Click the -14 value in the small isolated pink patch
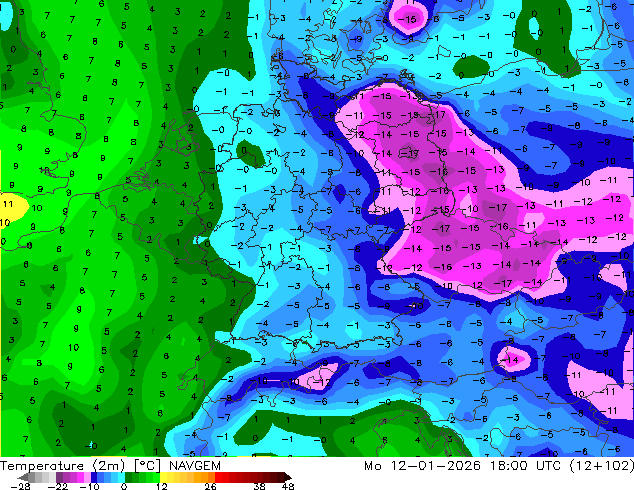This screenshot has width=634, height=490. (511, 359)
